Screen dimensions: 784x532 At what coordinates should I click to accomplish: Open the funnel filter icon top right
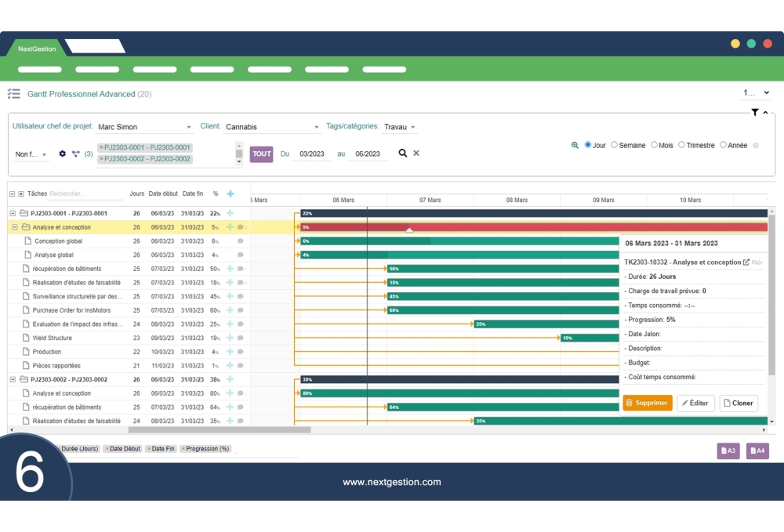[x=755, y=112]
